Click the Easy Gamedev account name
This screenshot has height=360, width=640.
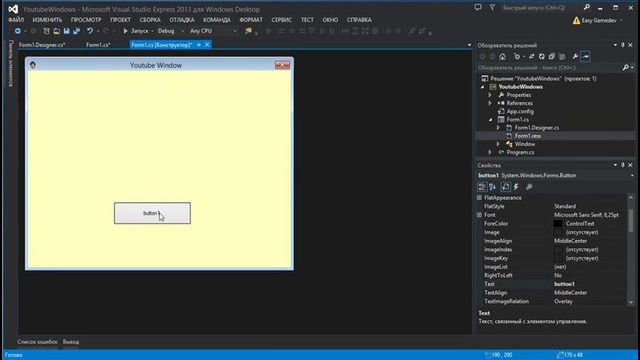coord(599,20)
